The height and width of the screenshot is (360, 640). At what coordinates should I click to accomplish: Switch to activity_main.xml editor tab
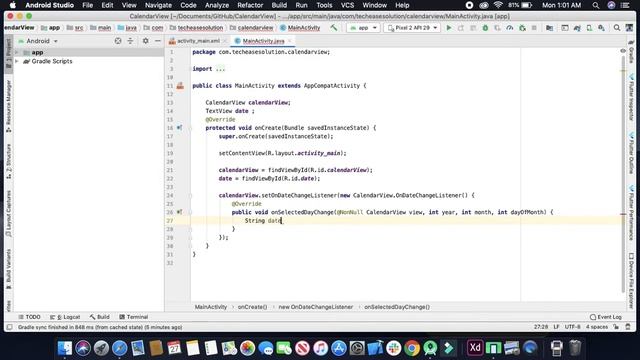click(198, 41)
